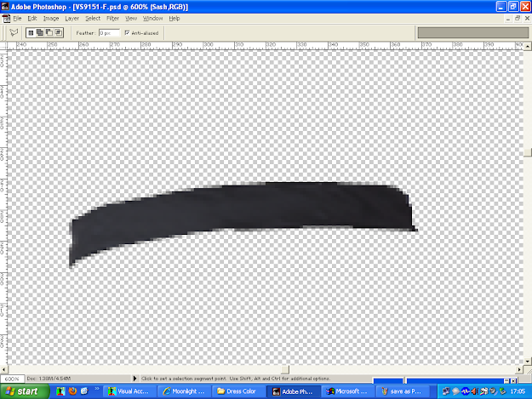Open the Help menu
Screen dimensions: 532x399
[174, 19]
